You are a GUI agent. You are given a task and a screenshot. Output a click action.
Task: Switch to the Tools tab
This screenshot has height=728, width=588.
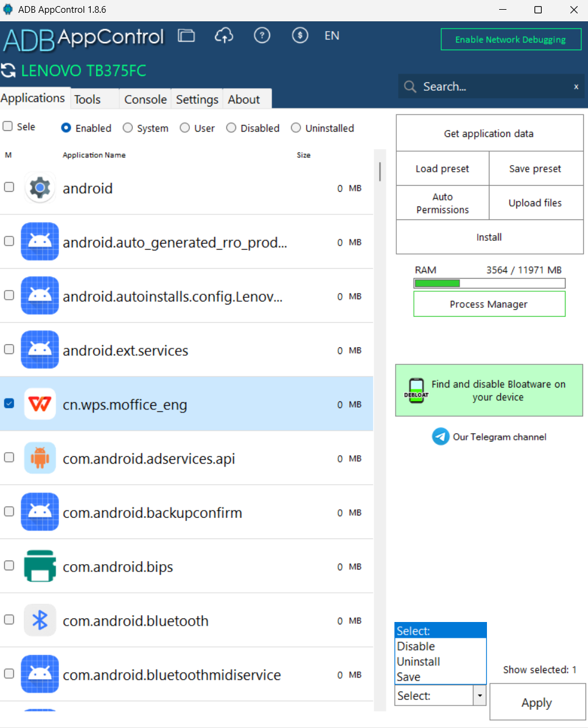(x=94, y=99)
